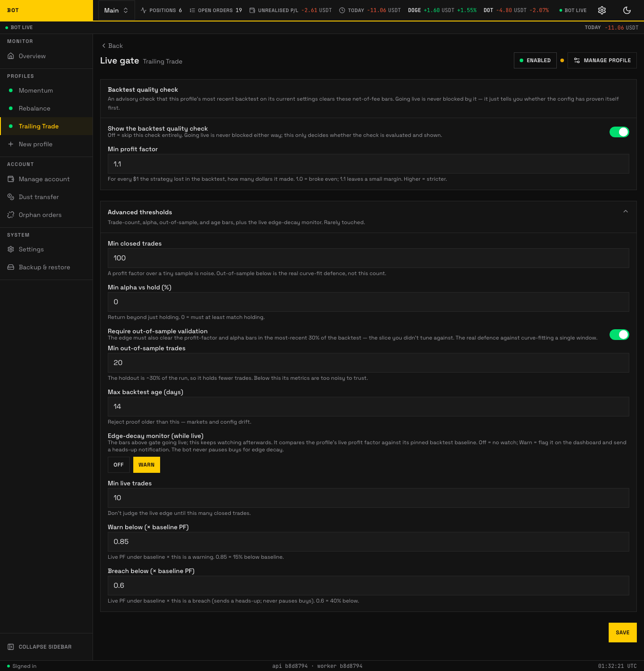Click COLLAPSE SIDEBAR button
644x671 pixels.
point(47,647)
